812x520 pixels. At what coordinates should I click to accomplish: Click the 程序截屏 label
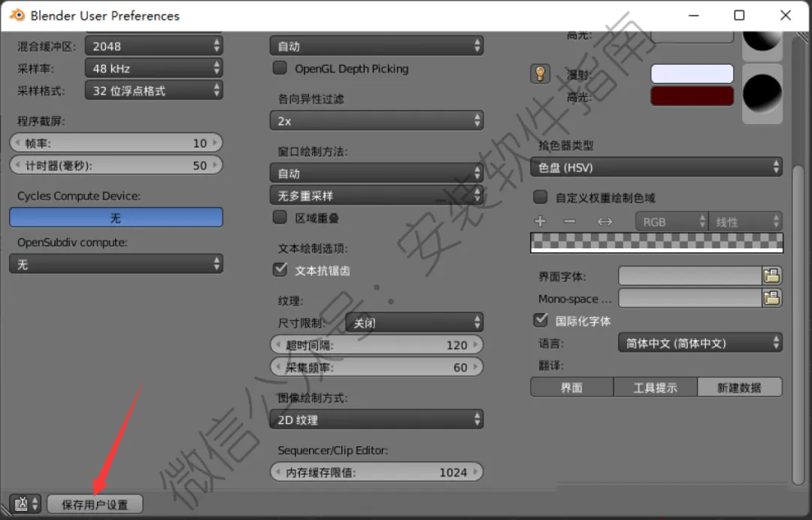pos(41,121)
